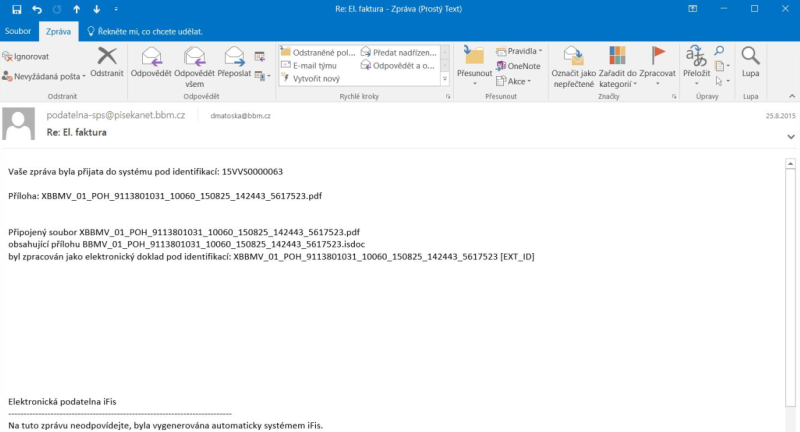Open Quick Access Toolbar customize dropdown
Screen dimensions: 800x432
116,9
